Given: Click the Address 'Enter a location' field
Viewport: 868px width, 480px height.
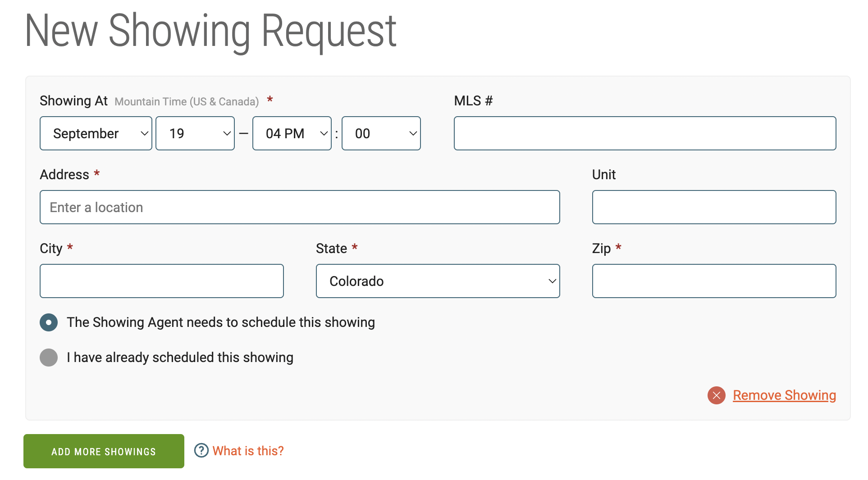Looking at the screenshot, I should 300,207.
